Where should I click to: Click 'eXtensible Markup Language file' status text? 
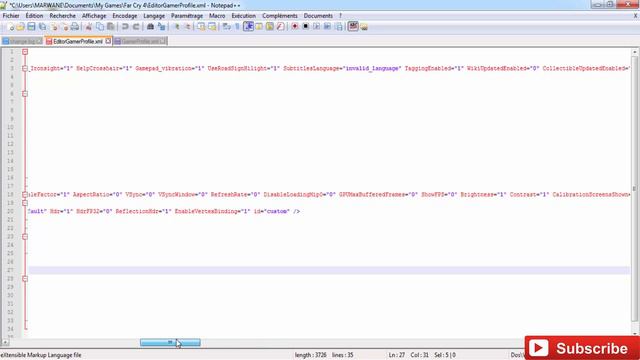pos(40,355)
